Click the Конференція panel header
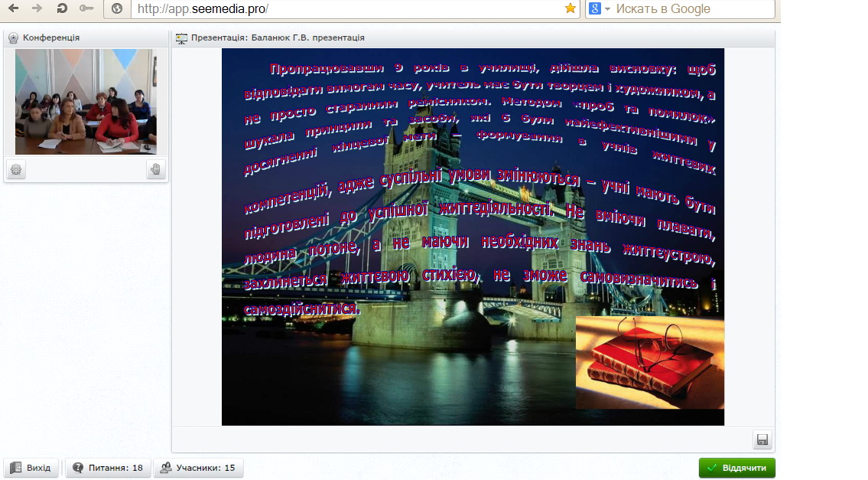 click(50, 38)
